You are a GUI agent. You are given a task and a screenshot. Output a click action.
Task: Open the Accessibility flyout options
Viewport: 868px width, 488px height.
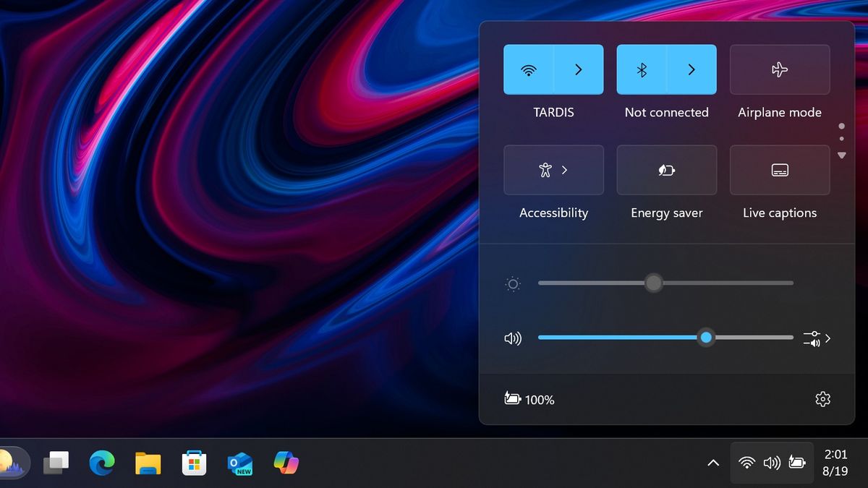[x=563, y=170]
